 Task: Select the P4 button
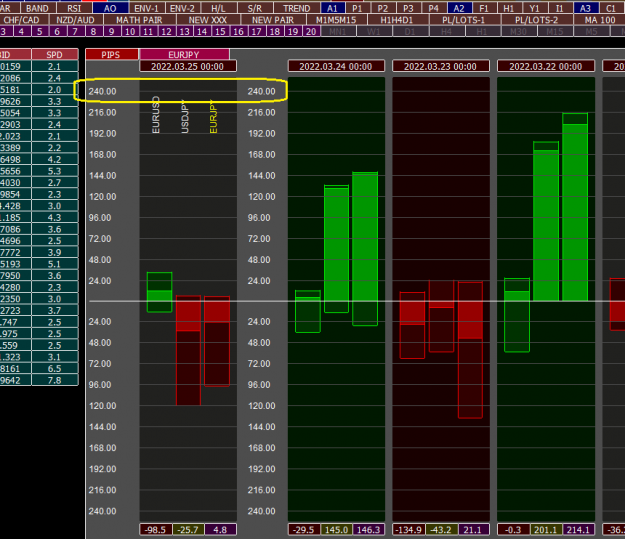click(x=434, y=8)
